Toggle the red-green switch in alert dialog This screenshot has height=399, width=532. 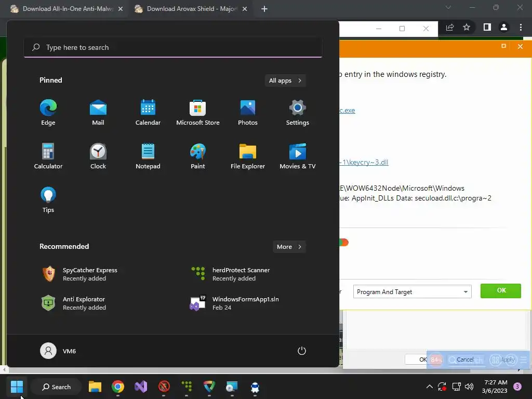click(344, 242)
